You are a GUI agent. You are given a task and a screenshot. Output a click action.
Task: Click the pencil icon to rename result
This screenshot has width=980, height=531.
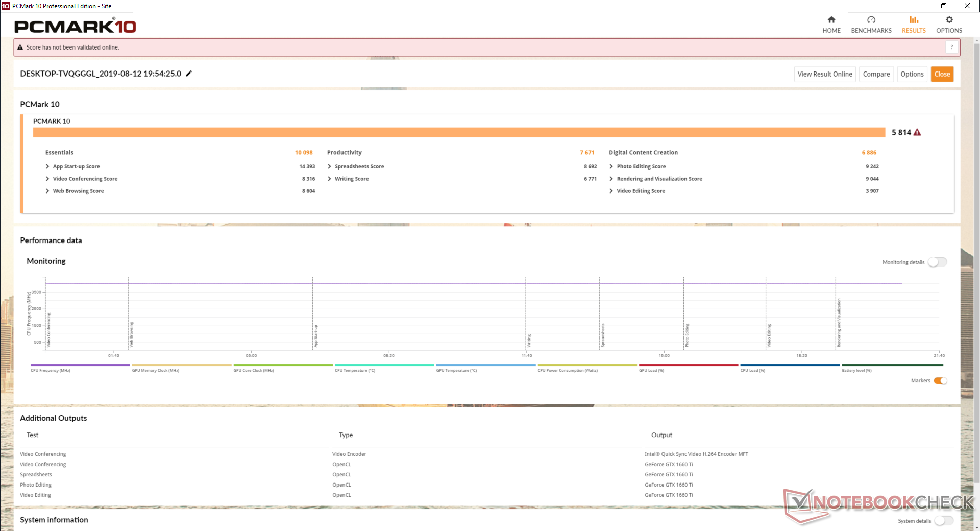[189, 74]
